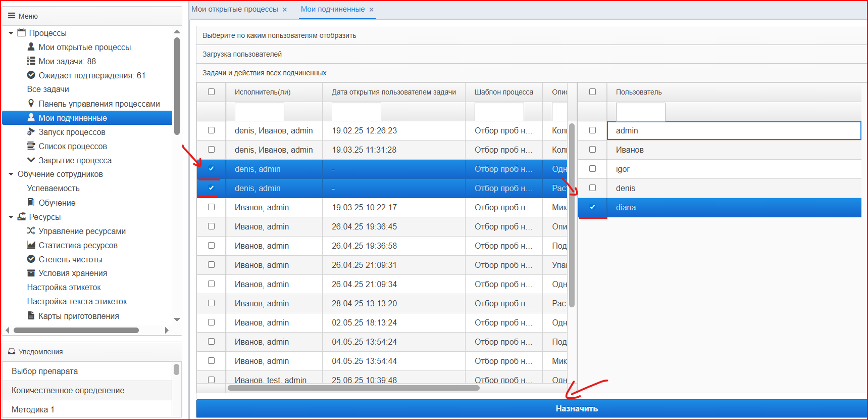Screen dimensions: 868x420
Task: Check the checkbox for user igor
Action: pyautogui.click(x=592, y=169)
